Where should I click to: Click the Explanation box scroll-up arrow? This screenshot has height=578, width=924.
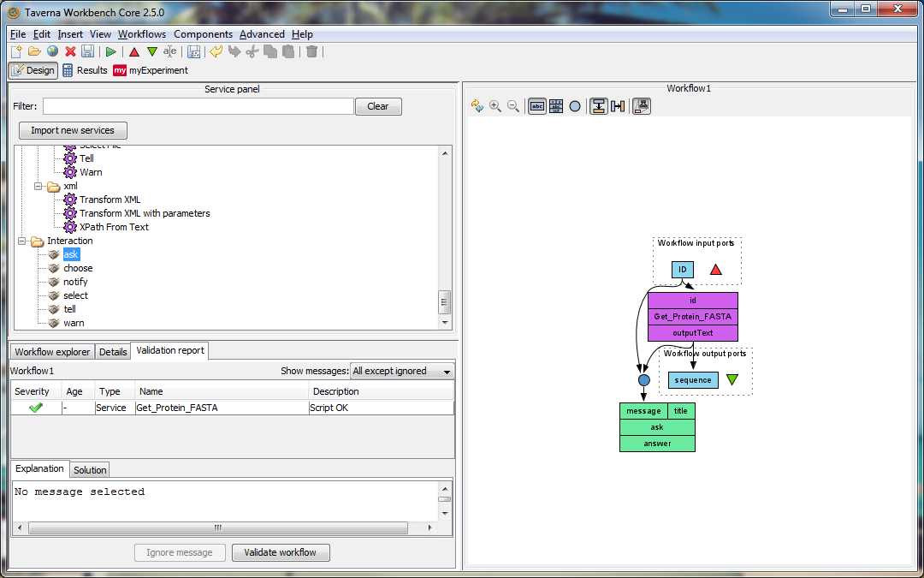pyautogui.click(x=445, y=489)
